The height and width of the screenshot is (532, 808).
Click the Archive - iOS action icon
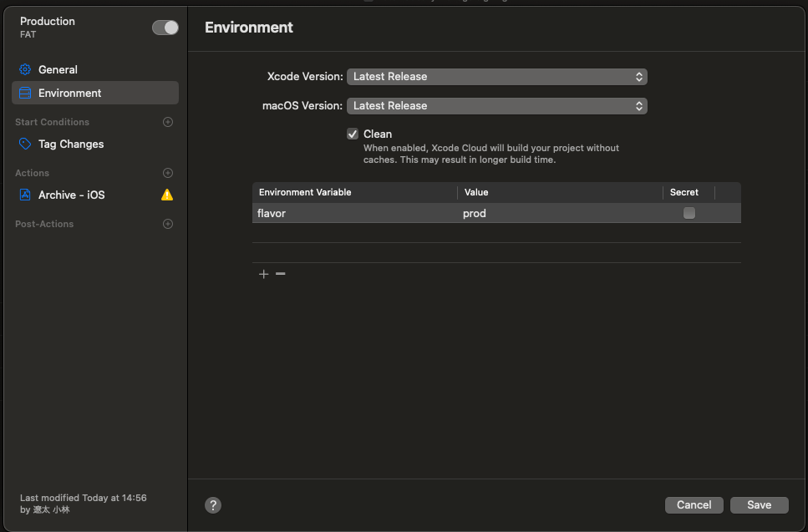pos(25,195)
